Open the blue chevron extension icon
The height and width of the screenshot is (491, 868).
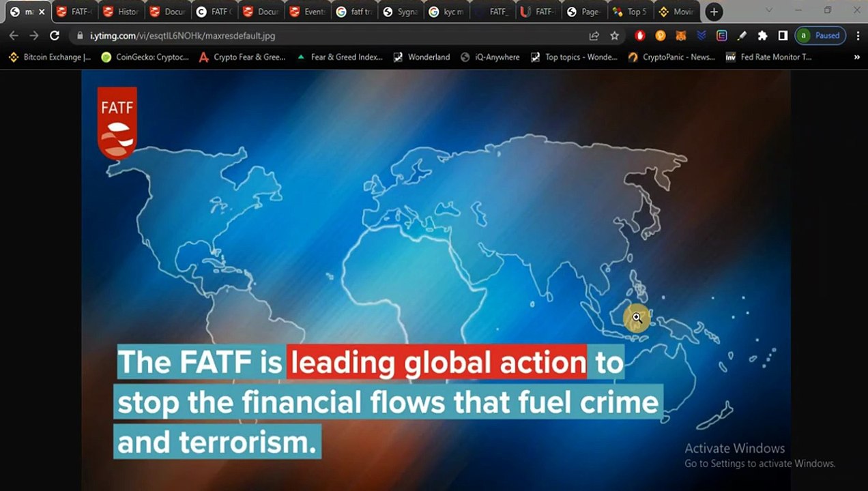coord(701,35)
